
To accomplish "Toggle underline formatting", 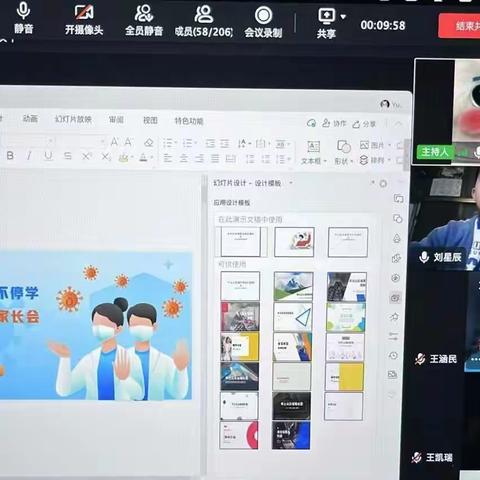I will (x=49, y=156).
